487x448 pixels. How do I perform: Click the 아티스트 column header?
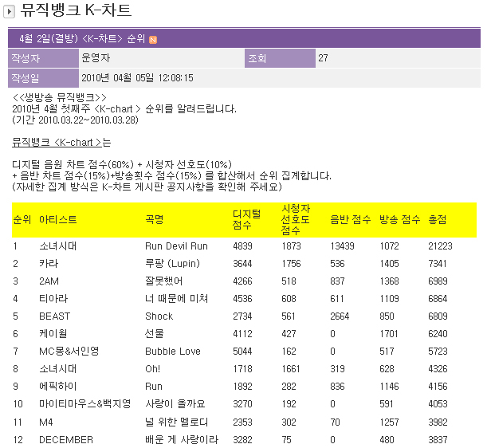57,219
